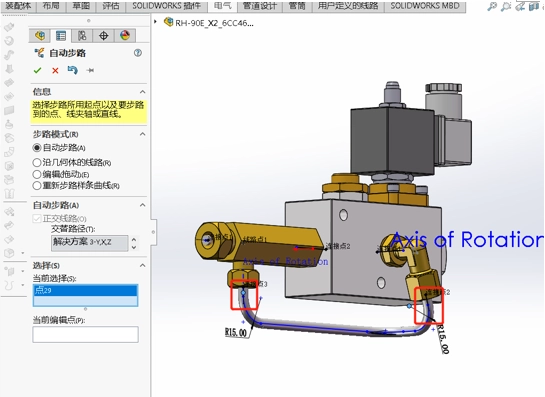
Task: Open the SOLIDWORKS 插件 tab
Action: pos(166,6)
